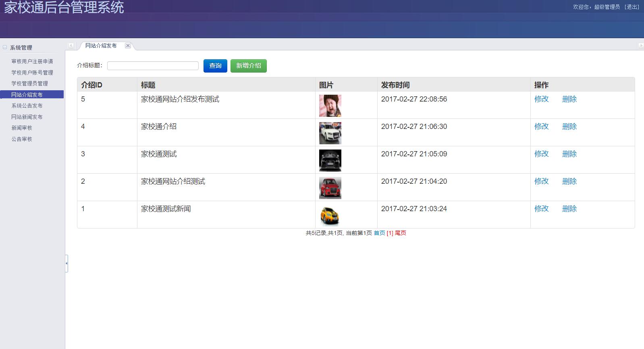The width and height of the screenshot is (644, 349).
Task: Go to 尾页 in pagination
Action: click(x=401, y=233)
